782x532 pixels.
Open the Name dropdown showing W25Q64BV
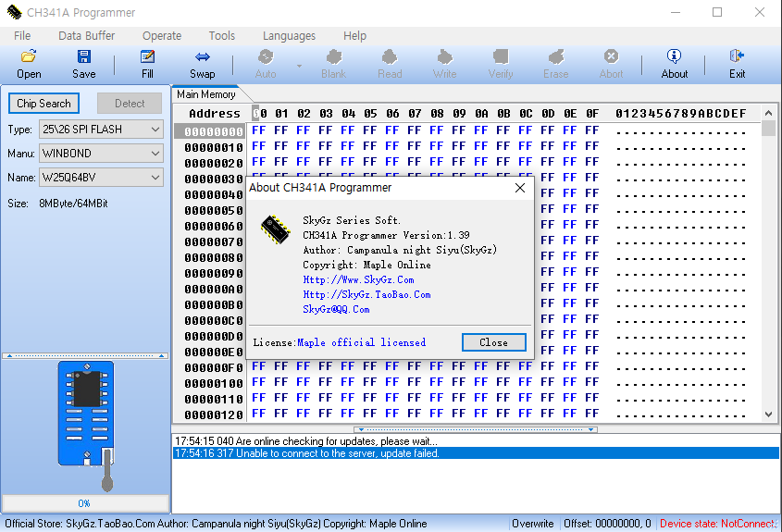[x=101, y=177]
